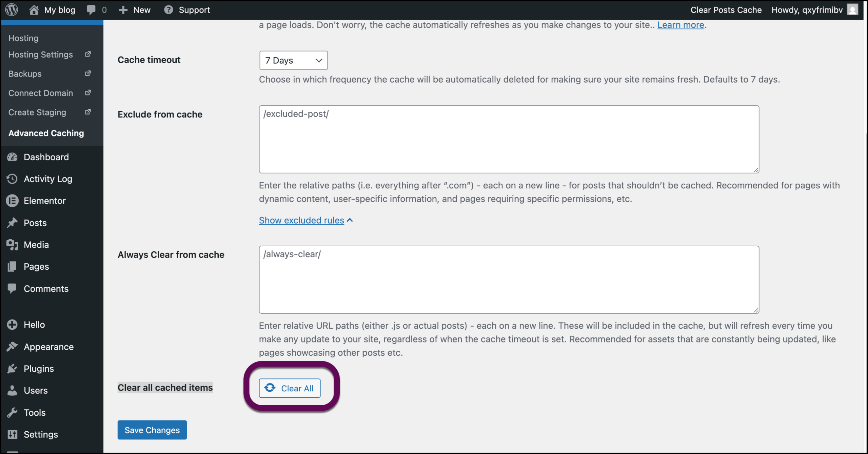
Task: Open Tools wrench icon in sidebar
Action: coord(12,412)
